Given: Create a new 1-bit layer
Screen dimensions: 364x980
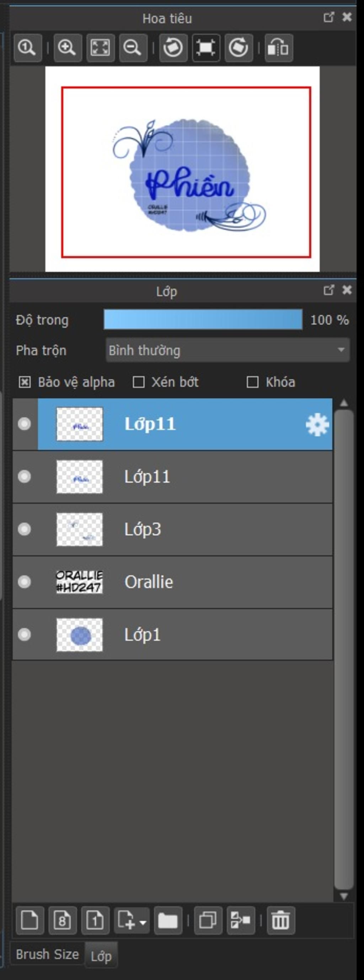Looking at the screenshot, I should coord(95,920).
